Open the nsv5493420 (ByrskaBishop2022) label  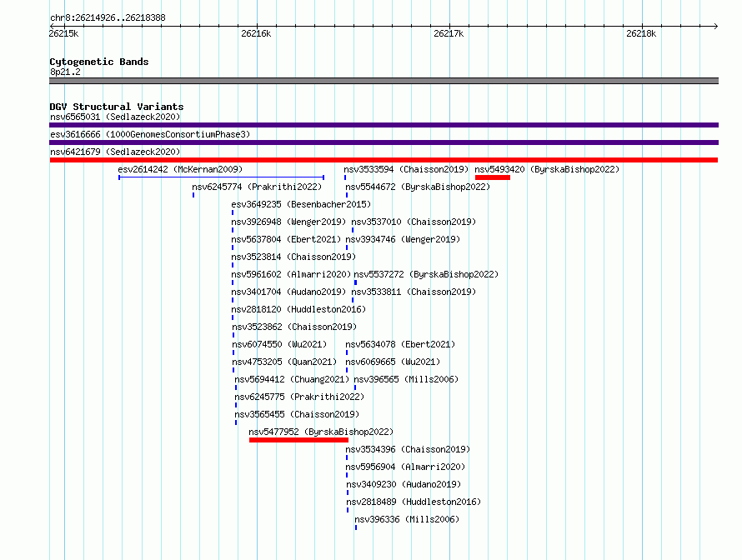pos(547,169)
